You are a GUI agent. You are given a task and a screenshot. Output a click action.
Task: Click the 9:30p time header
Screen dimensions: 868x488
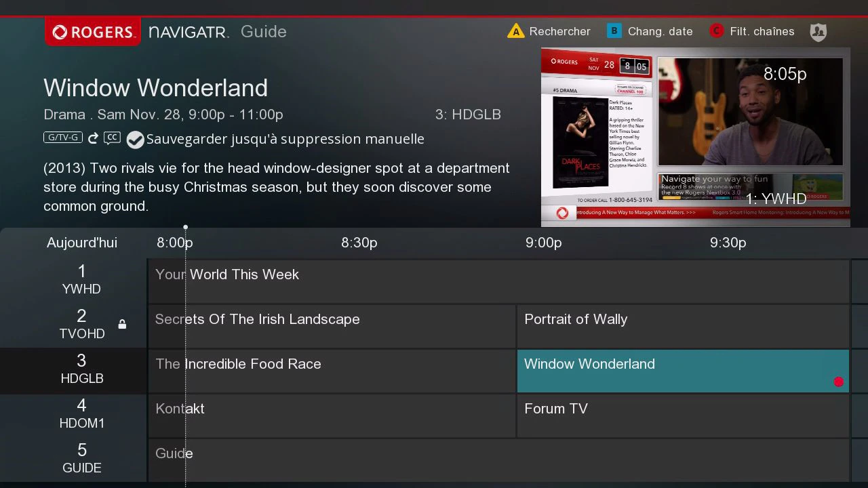click(728, 243)
